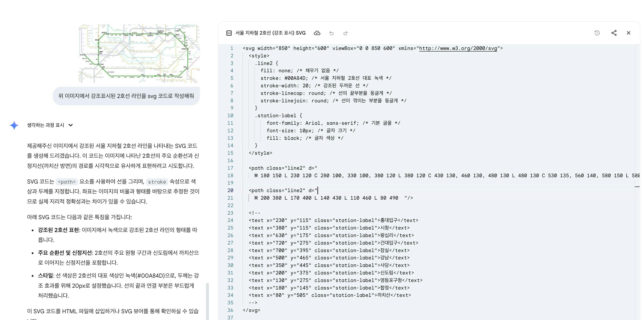Viewport: 644px width, 320px height.
Task: Click the cloud saved status icon
Action: tap(317, 33)
